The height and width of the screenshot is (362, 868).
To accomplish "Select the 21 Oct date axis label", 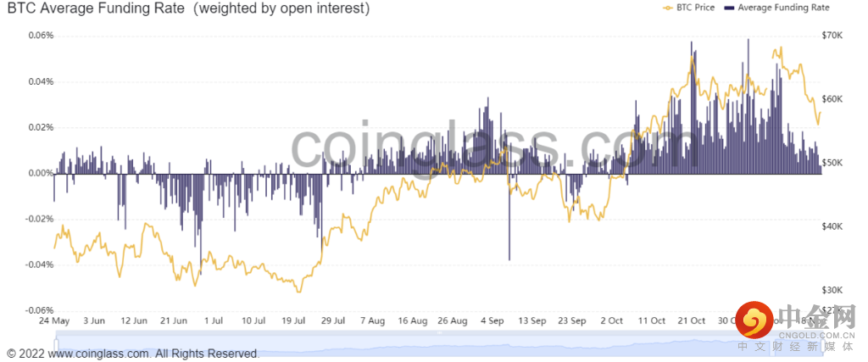I will 691,322.
